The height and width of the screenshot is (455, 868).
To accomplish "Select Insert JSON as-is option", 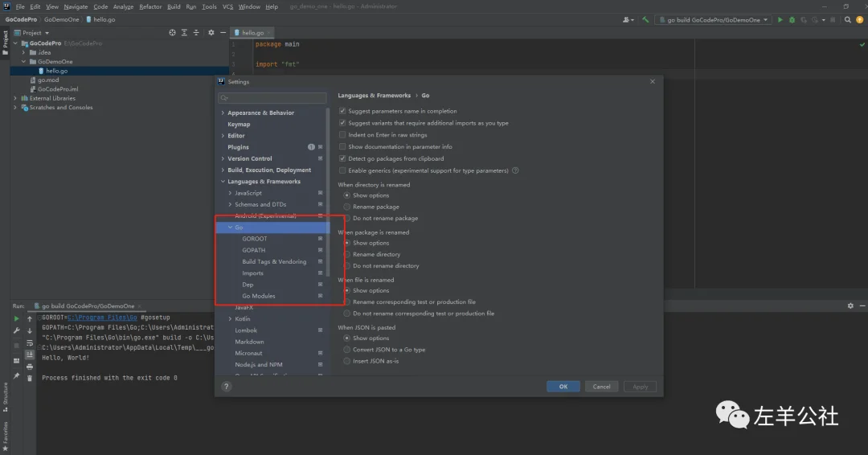I will click(346, 361).
